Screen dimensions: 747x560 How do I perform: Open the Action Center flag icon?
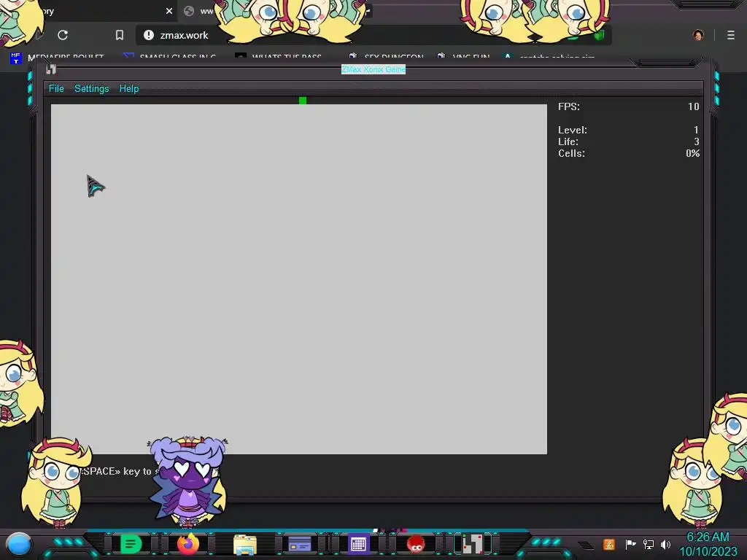point(630,544)
